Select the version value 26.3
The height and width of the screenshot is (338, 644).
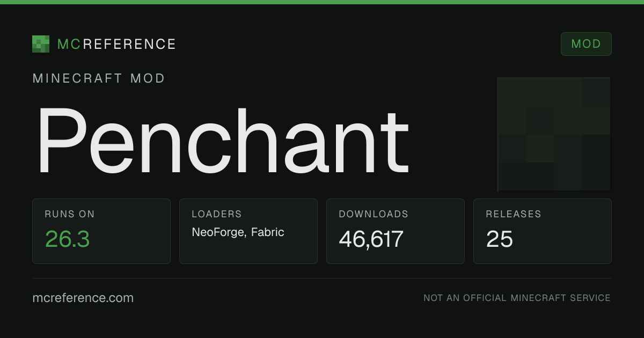(x=67, y=239)
